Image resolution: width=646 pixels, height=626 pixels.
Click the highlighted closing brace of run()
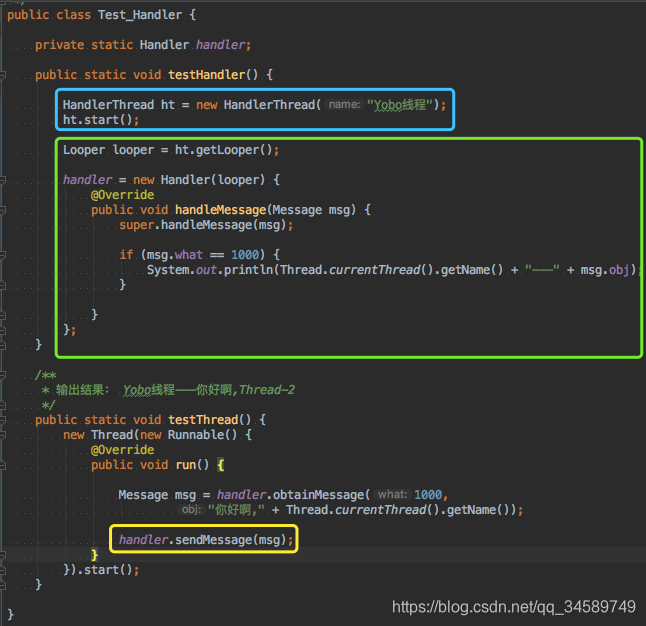coord(94,555)
